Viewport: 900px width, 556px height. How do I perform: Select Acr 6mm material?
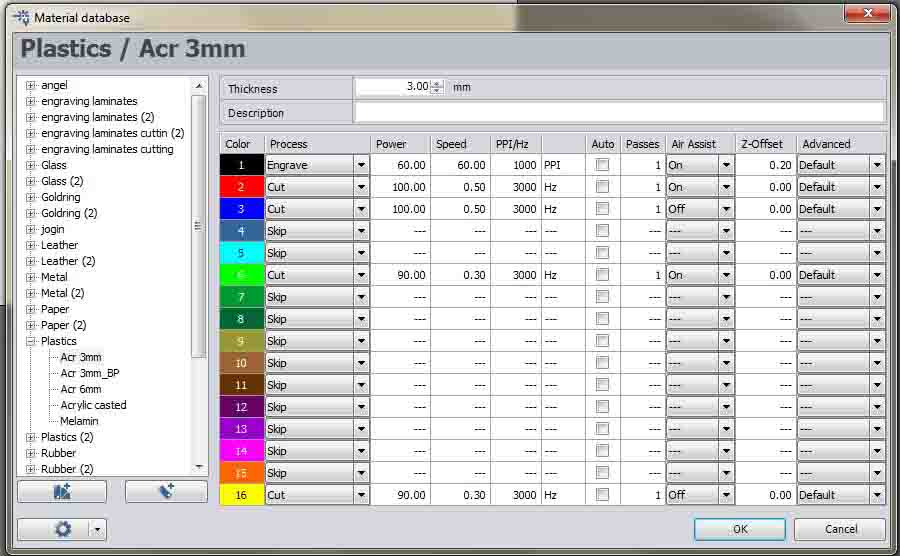coord(81,389)
